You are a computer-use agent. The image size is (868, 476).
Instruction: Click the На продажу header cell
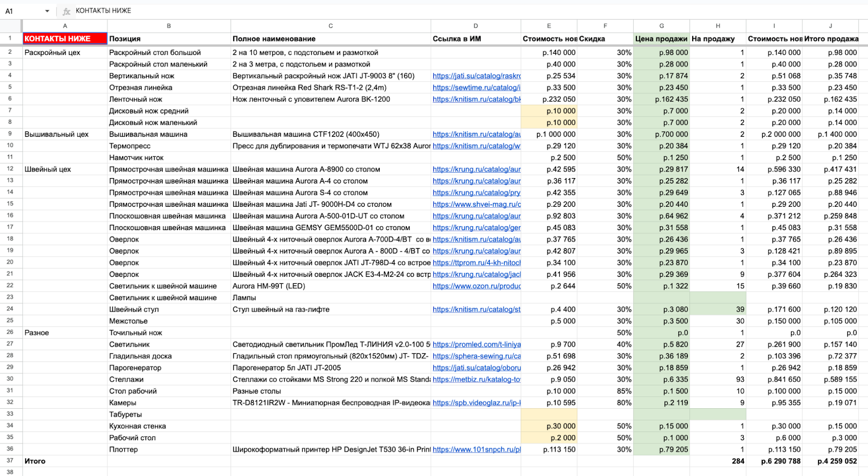point(718,39)
